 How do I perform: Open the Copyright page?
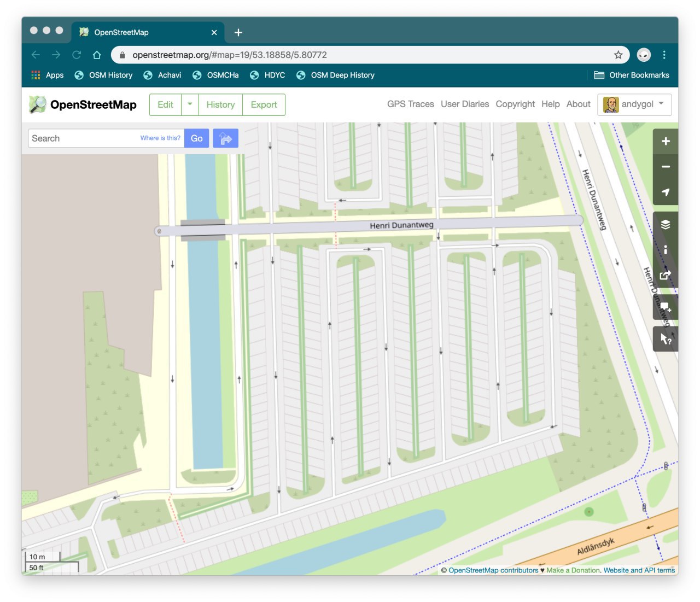tap(515, 104)
